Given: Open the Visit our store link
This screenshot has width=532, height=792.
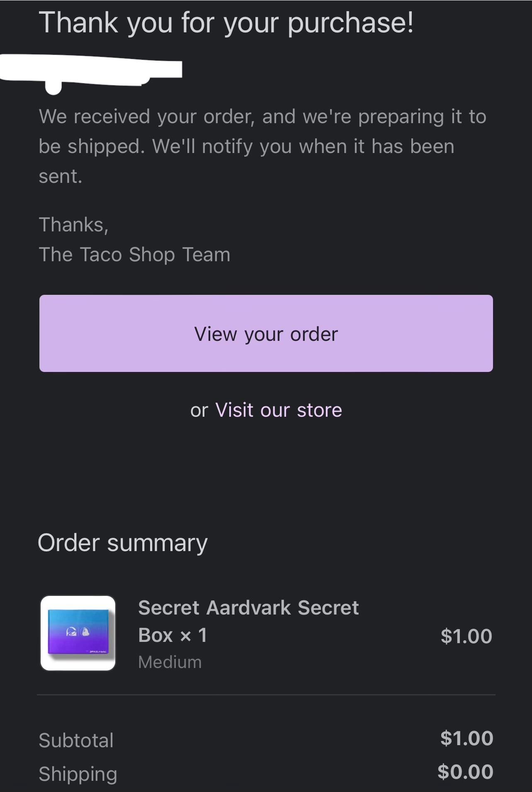Looking at the screenshot, I should pyautogui.click(x=279, y=410).
